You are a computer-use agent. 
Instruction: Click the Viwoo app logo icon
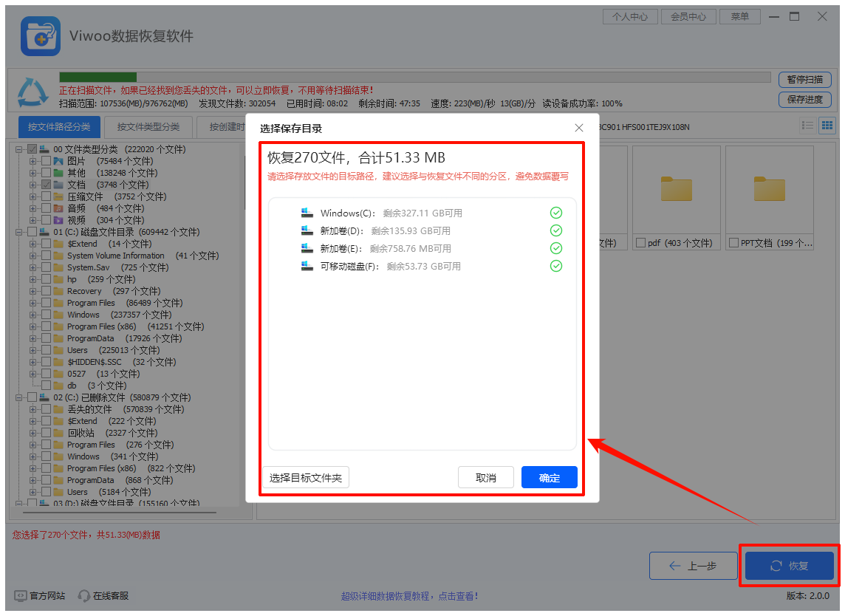40,36
